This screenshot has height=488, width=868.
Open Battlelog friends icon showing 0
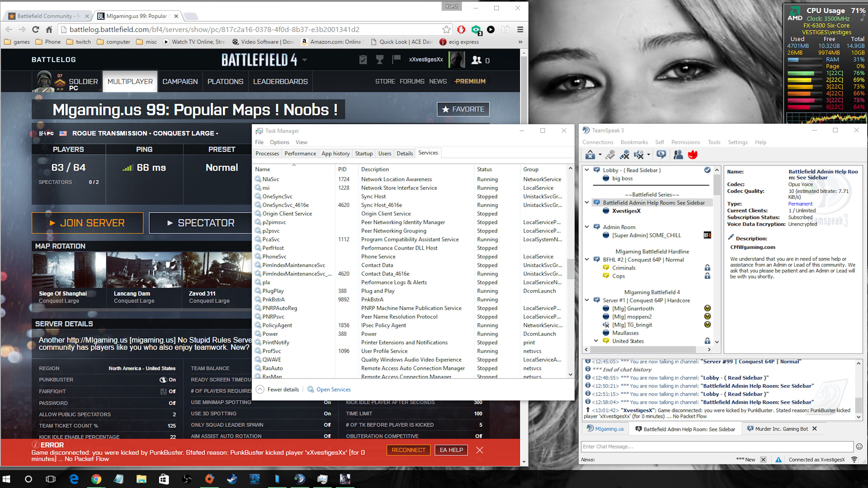(x=480, y=60)
